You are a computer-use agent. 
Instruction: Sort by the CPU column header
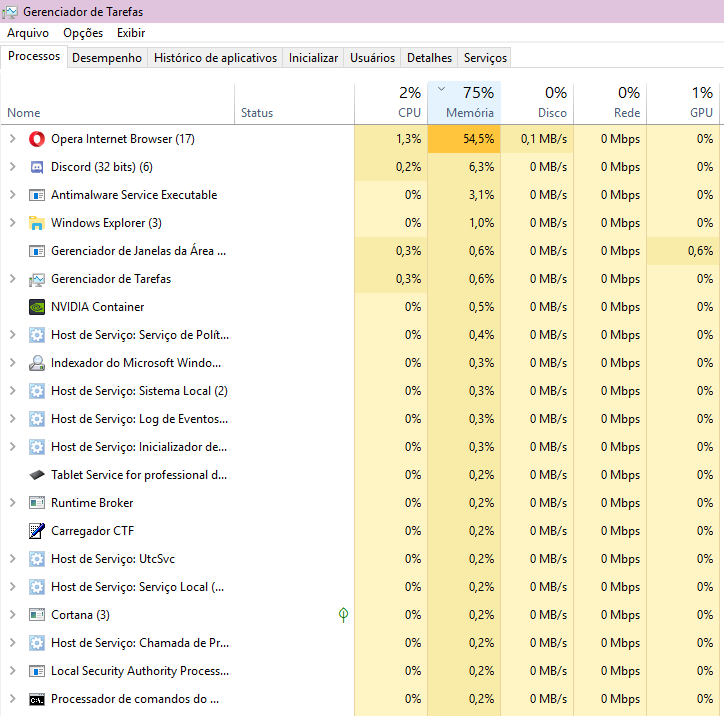(391, 103)
